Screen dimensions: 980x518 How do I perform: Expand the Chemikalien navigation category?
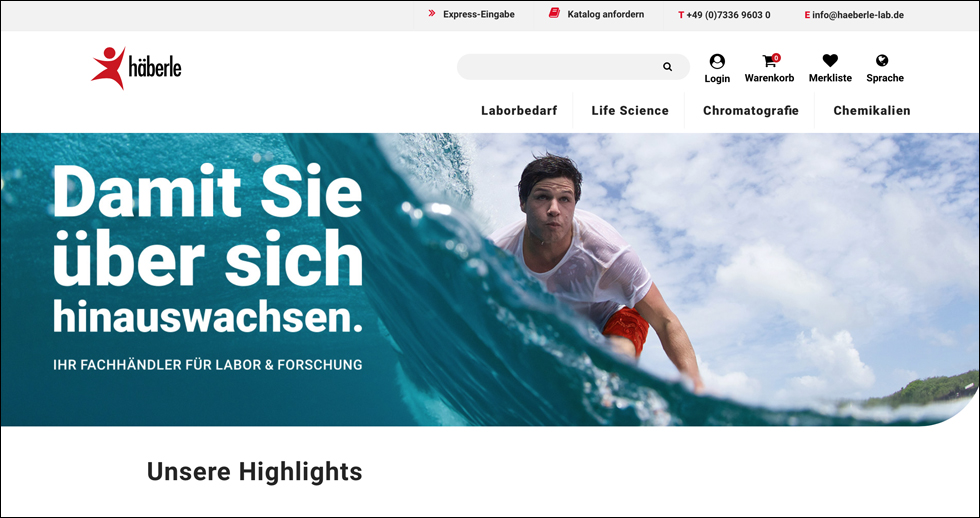(x=872, y=111)
